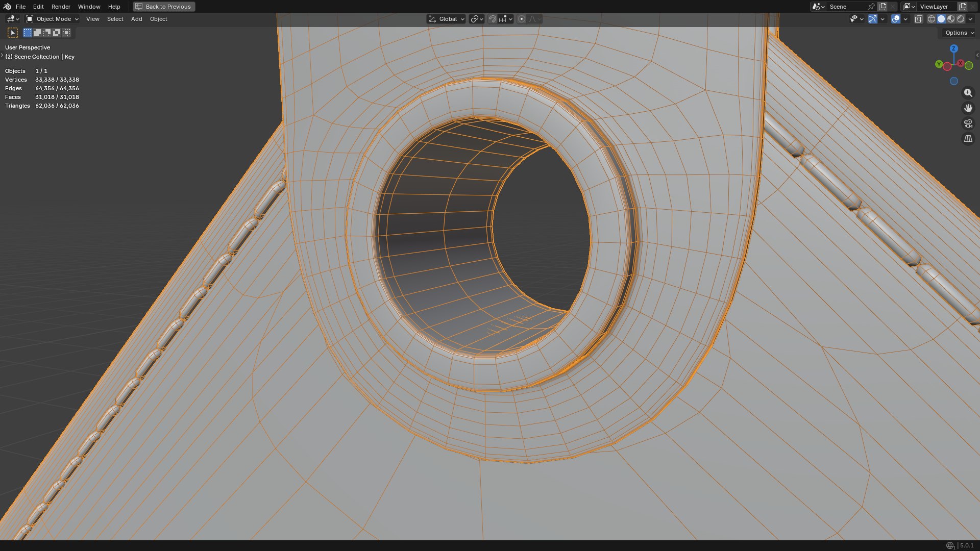Screen dimensions: 980x551
Task: Click the negative X axis gizmo circle
Action: 947,67
